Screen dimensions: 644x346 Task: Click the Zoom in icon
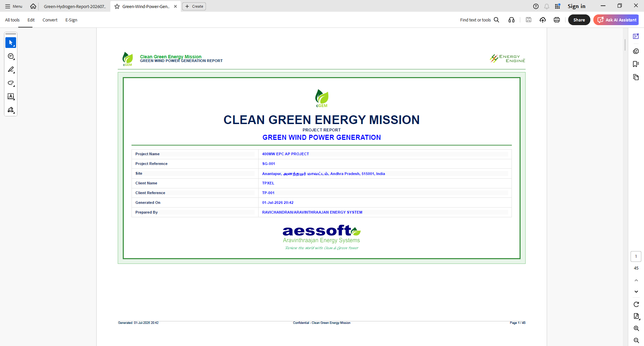click(x=636, y=329)
